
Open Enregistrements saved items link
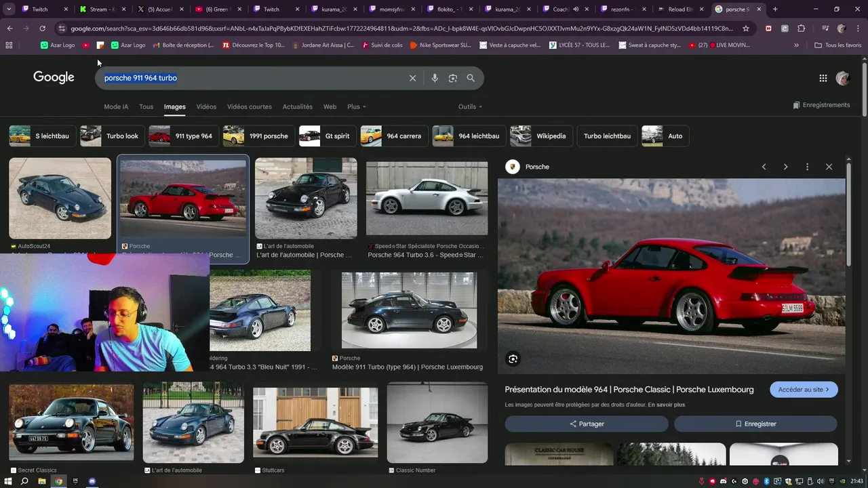(821, 105)
